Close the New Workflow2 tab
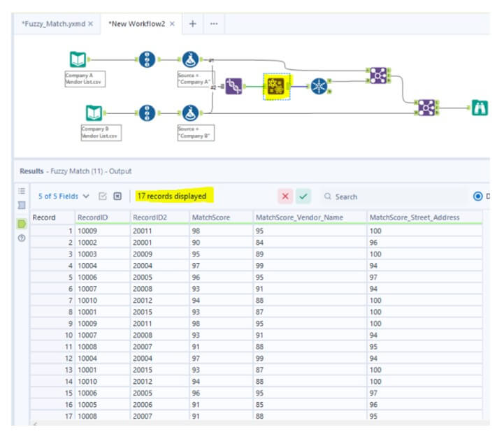The width and height of the screenshot is (504, 439). [172, 24]
